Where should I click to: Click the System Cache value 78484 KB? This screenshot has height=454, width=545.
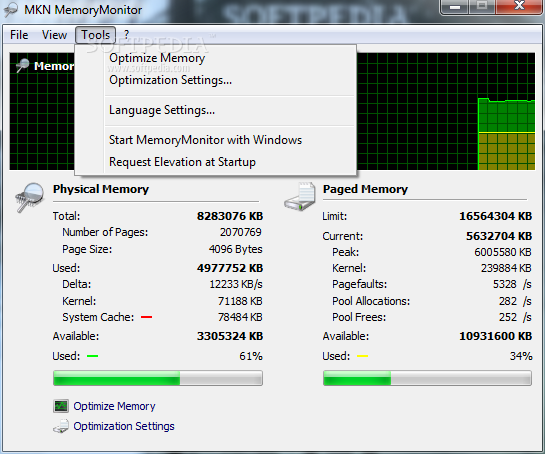[240, 317]
